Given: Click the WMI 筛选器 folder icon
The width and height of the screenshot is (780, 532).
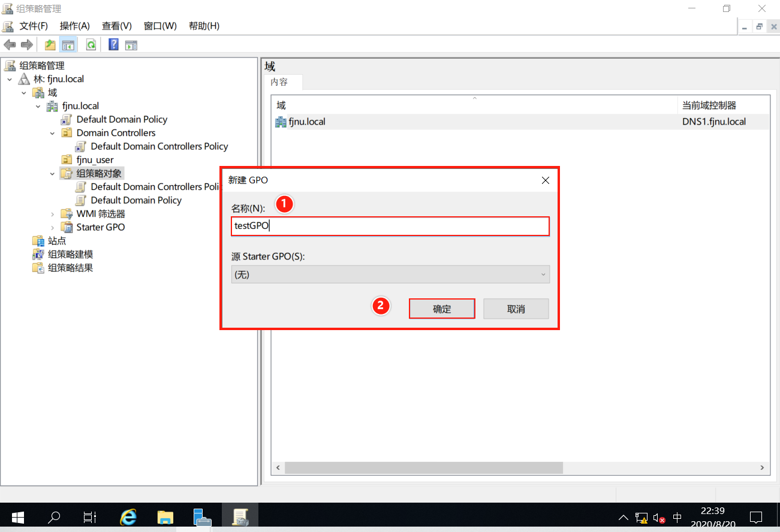Looking at the screenshot, I should pos(67,214).
